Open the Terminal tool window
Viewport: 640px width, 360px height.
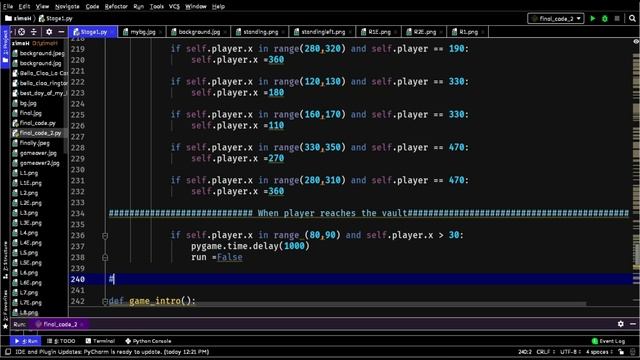click(x=100, y=341)
